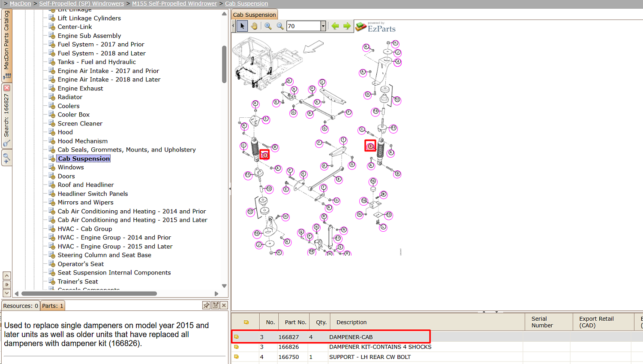Select Fuel System - 2017 and Prior
The image size is (643, 364).
tap(101, 44)
